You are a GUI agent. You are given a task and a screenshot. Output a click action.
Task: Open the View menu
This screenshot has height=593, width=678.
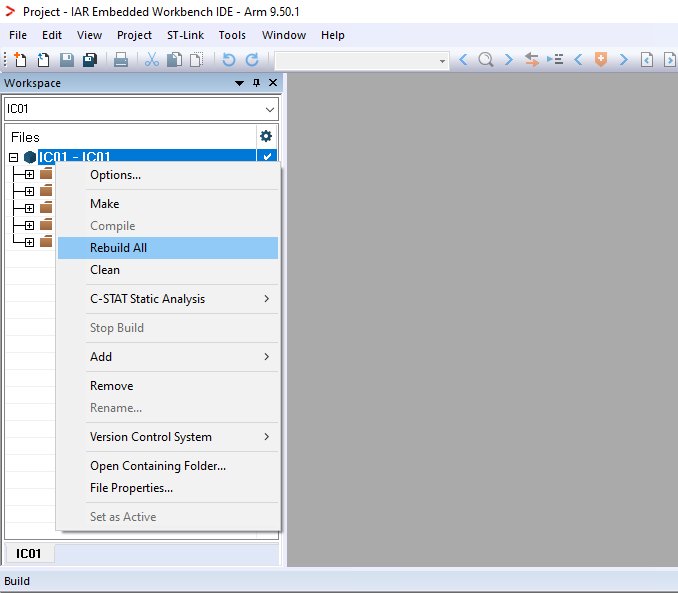coord(89,35)
